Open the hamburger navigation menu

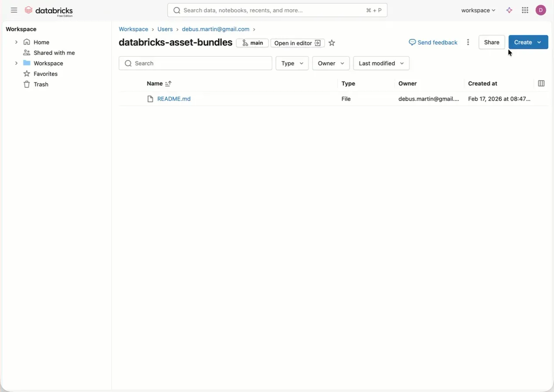pos(14,10)
